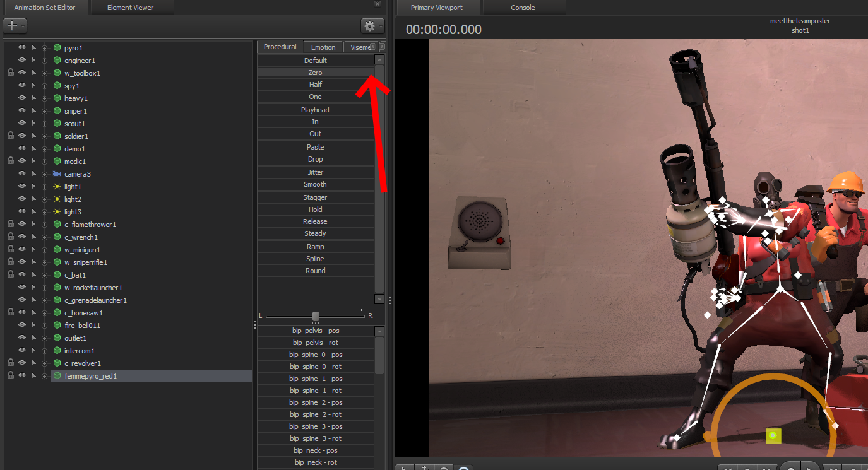Select the bip_pelvis - pos control
Screen dimensions: 868x470
[316, 331]
